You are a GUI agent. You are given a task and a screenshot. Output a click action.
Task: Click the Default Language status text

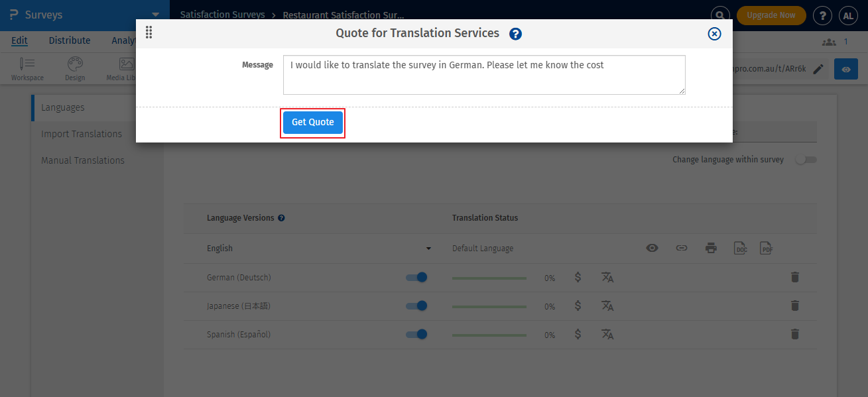(483, 249)
